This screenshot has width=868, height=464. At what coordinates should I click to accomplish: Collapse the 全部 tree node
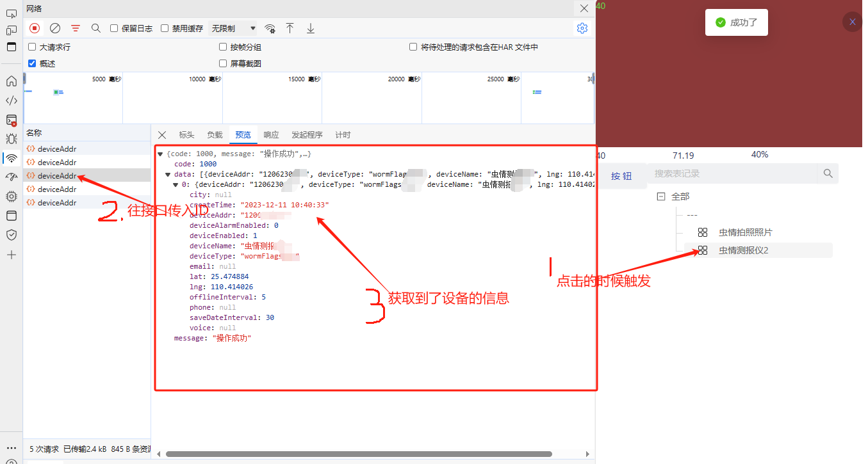click(661, 196)
